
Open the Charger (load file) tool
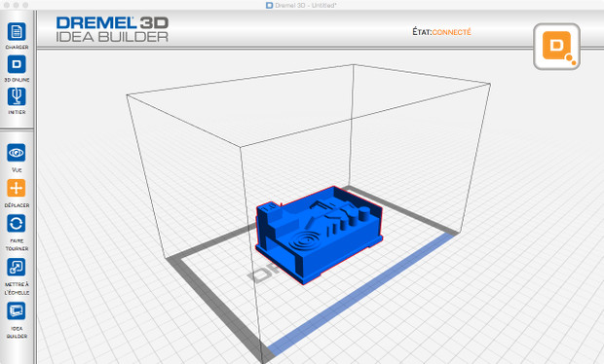tap(17, 31)
